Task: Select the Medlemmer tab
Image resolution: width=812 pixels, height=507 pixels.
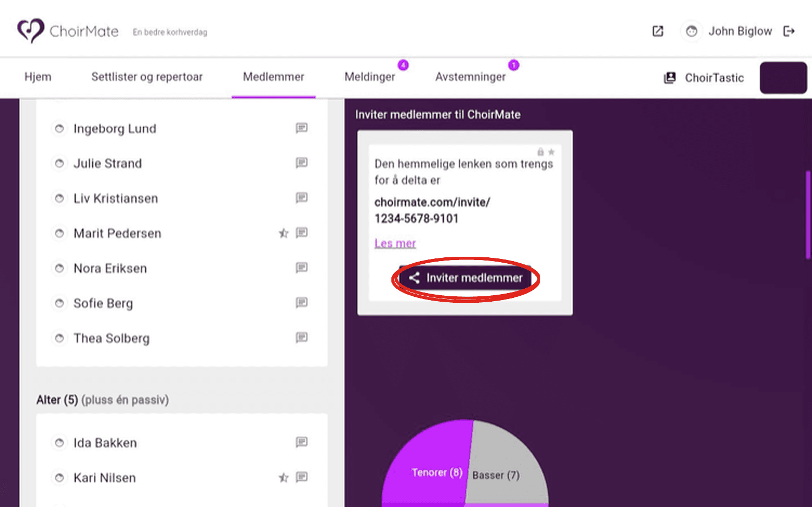Action: pos(273,77)
